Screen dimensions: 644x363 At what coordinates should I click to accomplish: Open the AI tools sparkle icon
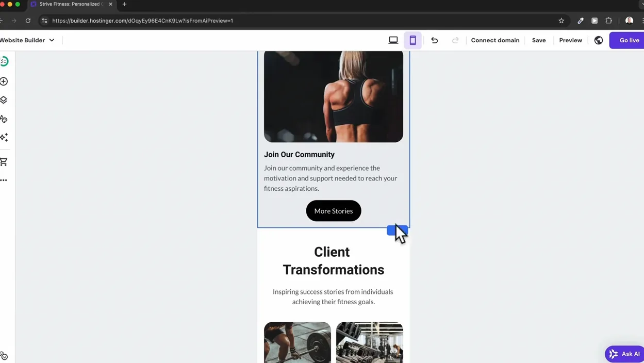click(4, 137)
